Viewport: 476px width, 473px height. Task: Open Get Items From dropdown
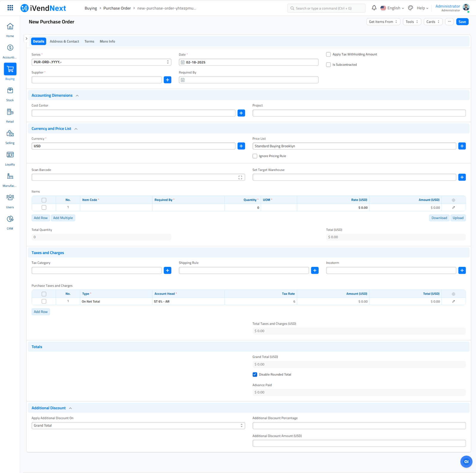click(x=383, y=22)
